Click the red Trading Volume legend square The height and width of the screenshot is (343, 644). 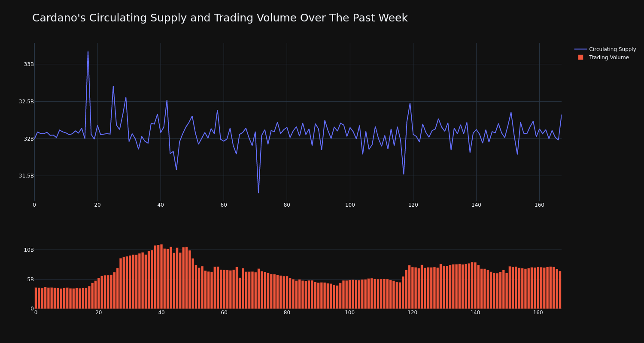click(580, 57)
